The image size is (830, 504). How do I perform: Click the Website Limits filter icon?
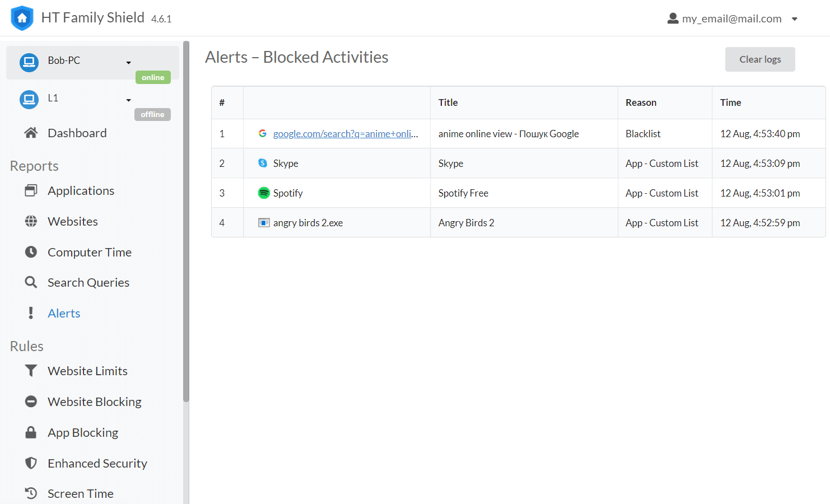(x=31, y=371)
